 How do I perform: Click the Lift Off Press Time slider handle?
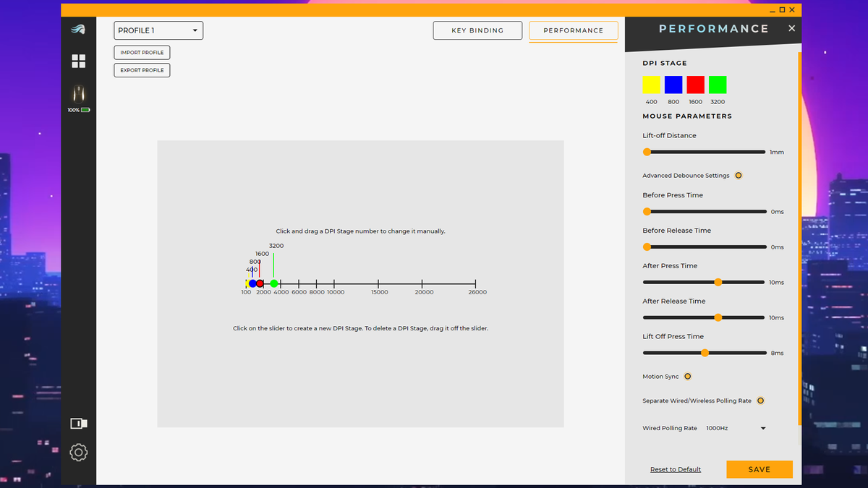[x=705, y=353]
